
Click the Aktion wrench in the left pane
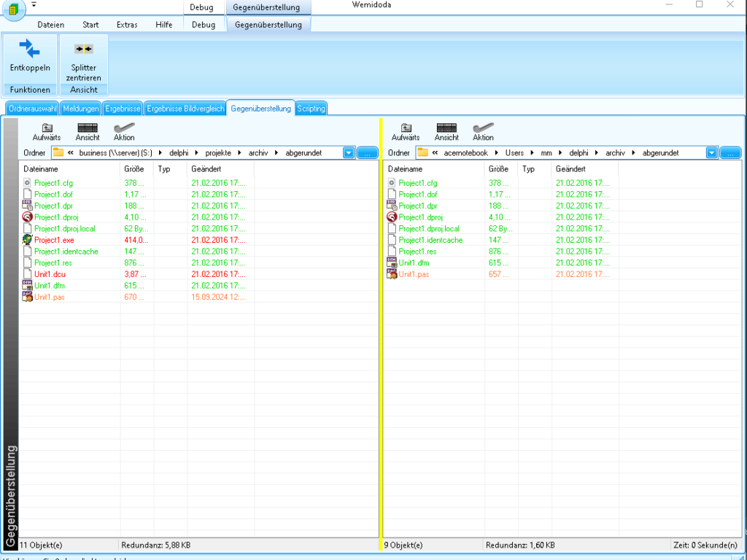tap(124, 128)
